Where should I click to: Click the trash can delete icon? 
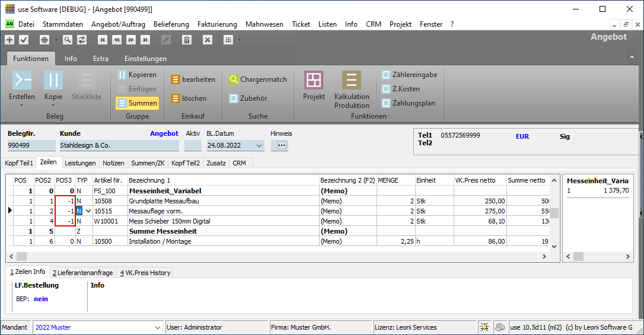click(187, 40)
